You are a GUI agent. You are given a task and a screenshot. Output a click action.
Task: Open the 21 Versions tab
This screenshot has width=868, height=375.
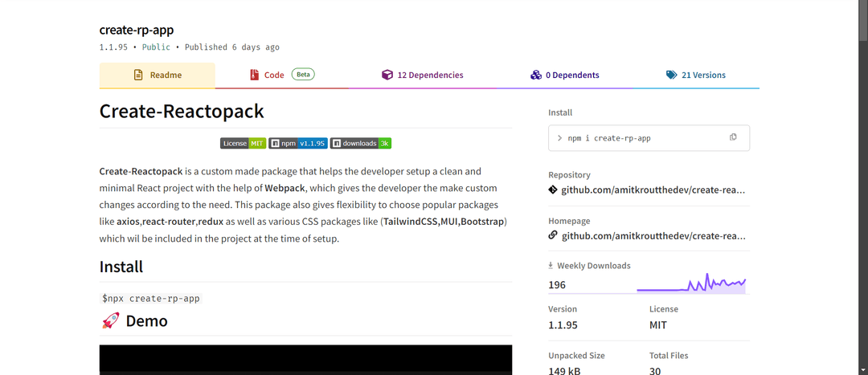[696, 75]
